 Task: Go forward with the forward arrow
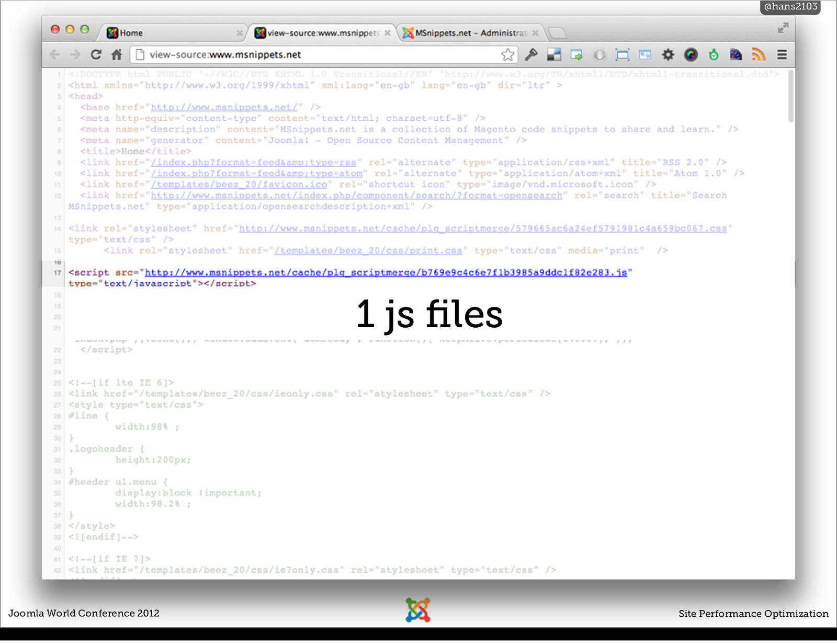pyautogui.click(x=75, y=54)
